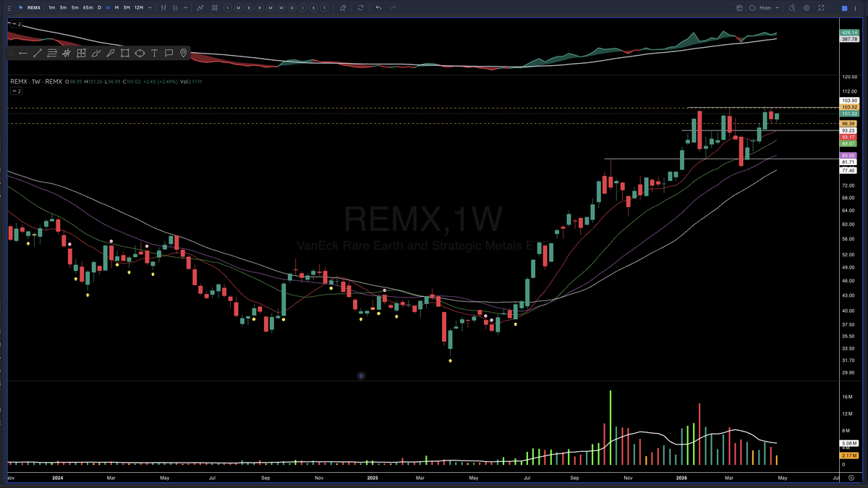868x488 pixels.
Task: Toggle the circled 1 indicator
Action: 325,7
